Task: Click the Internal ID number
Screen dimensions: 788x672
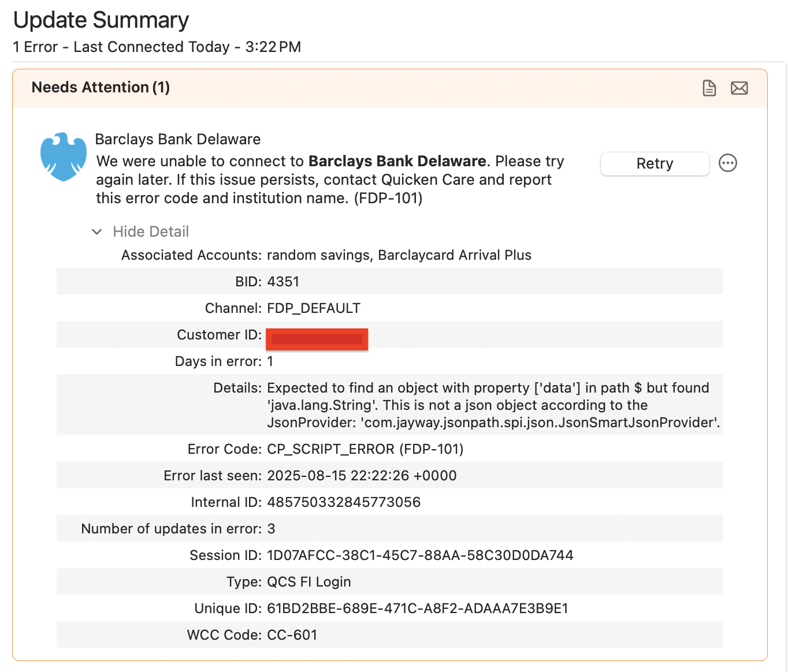Action: 344,502
